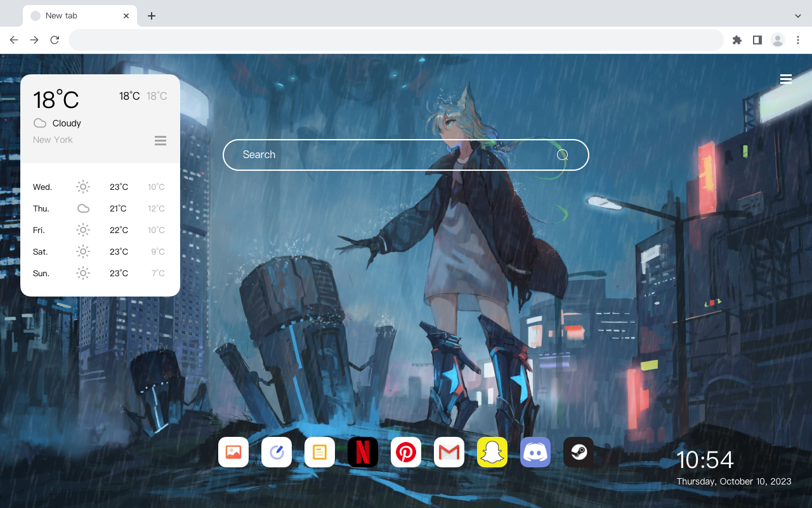Click the sun icon for Wed.
The width and height of the screenshot is (812, 508).
[x=83, y=187]
